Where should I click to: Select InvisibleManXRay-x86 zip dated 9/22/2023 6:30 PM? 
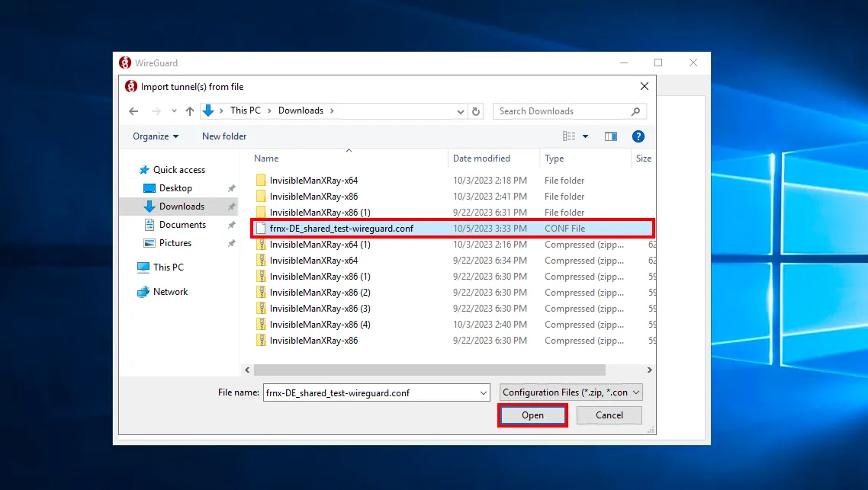point(313,341)
